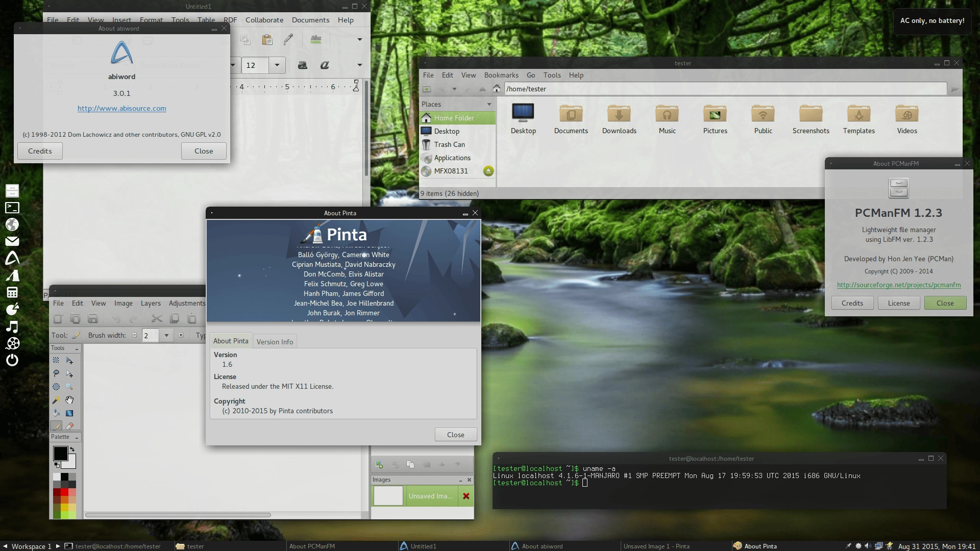Collapse the Tools panel in Pinta
The width and height of the screenshot is (980, 551).
[x=77, y=348]
